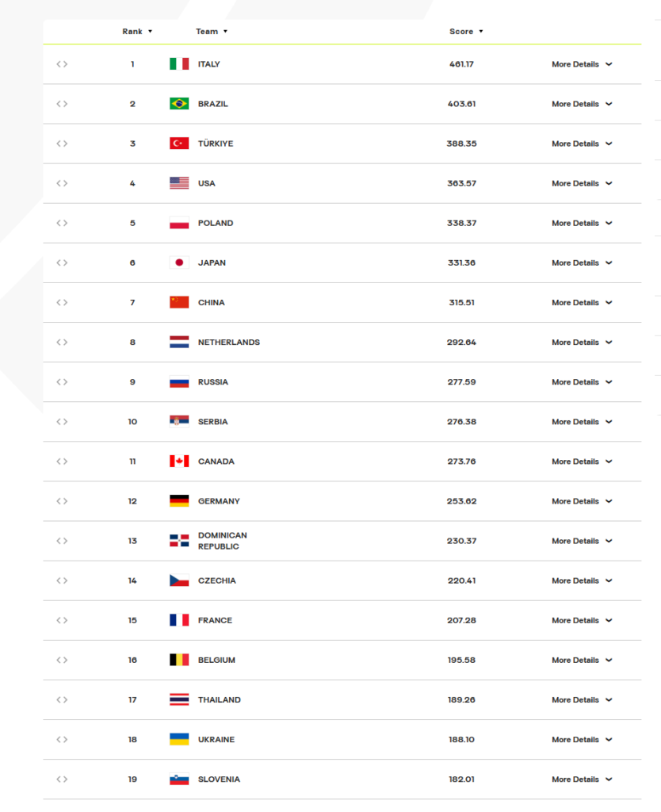Image resolution: width=661 pixels, height=812 pixels.
Task: Click the Dominican Republic flag icon
Action: (179, 541)
